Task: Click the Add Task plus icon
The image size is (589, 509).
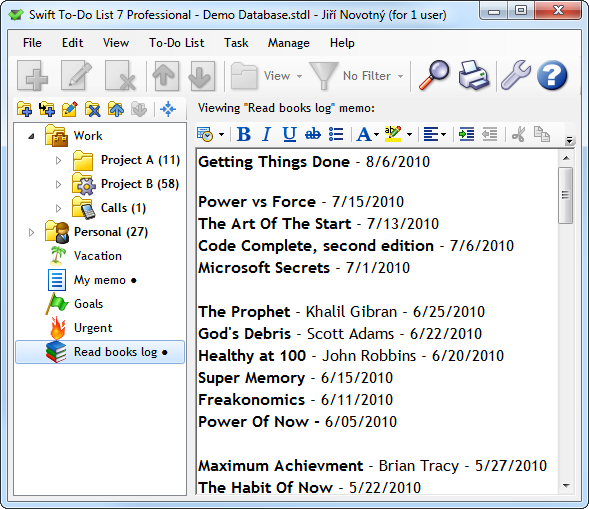Action: [x=33, y=76]
